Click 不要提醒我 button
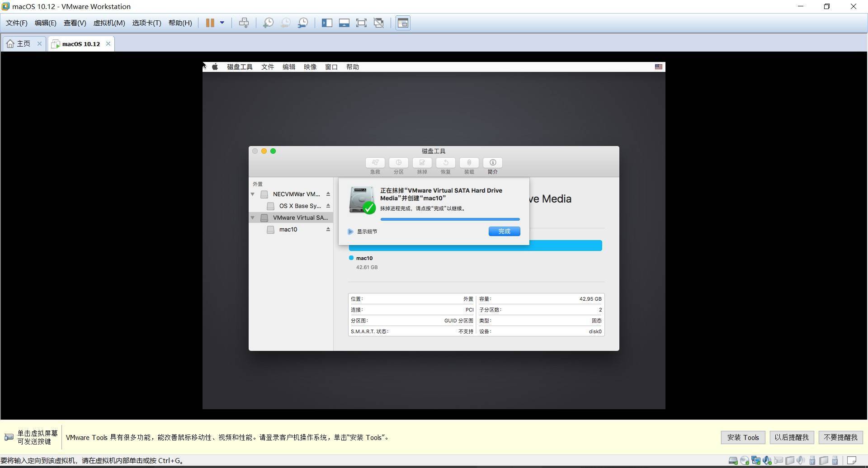This screenshot has width=868, height=468. coord(840,437)
